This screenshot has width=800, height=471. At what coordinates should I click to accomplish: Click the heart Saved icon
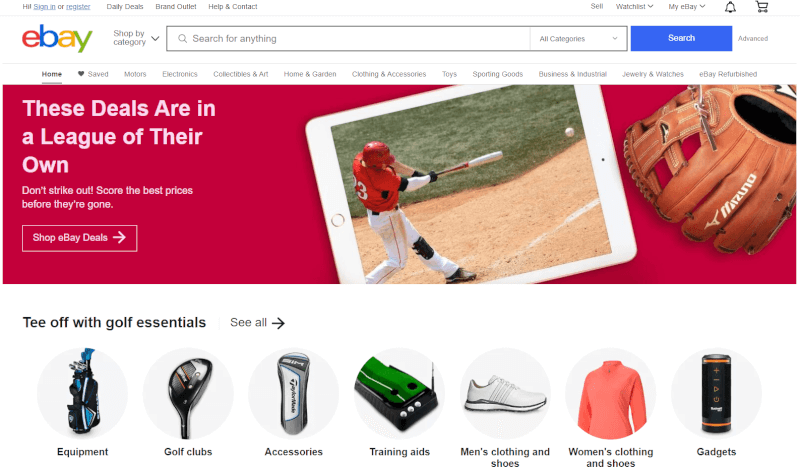point(81,73)
